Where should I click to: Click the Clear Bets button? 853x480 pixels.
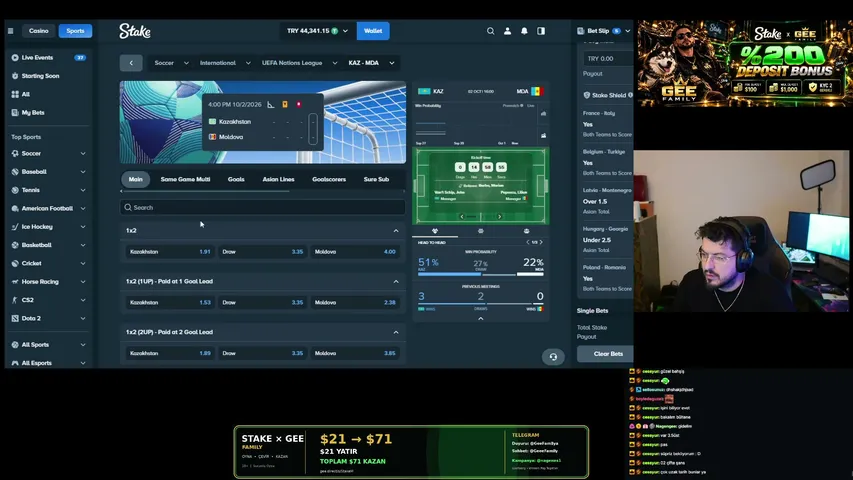[605, 354]
